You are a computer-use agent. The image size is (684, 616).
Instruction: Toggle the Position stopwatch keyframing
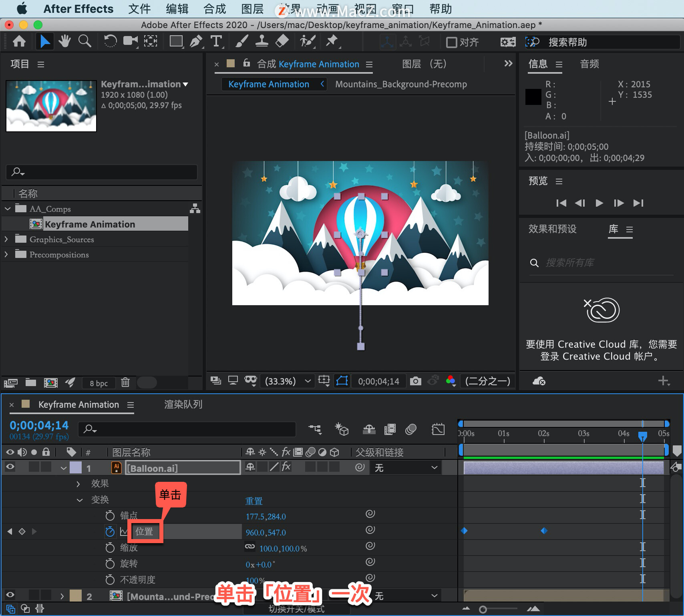tap(110, 531)
